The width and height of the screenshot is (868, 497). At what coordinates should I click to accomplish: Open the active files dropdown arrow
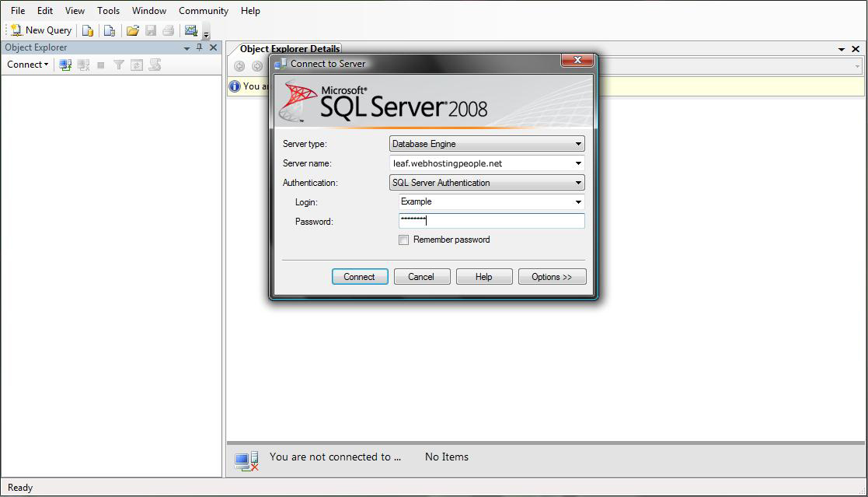click(x=842, y=49)
